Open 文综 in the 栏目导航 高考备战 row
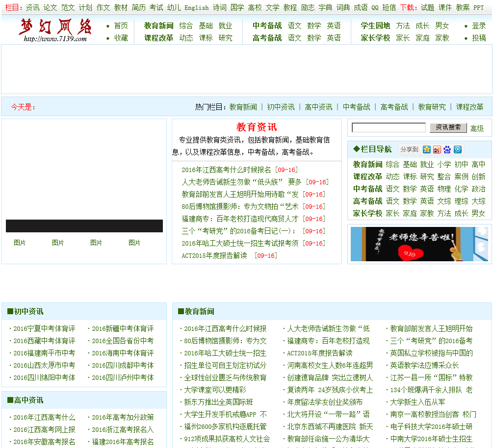Screen dimensions: 493x448 (444, 201)
